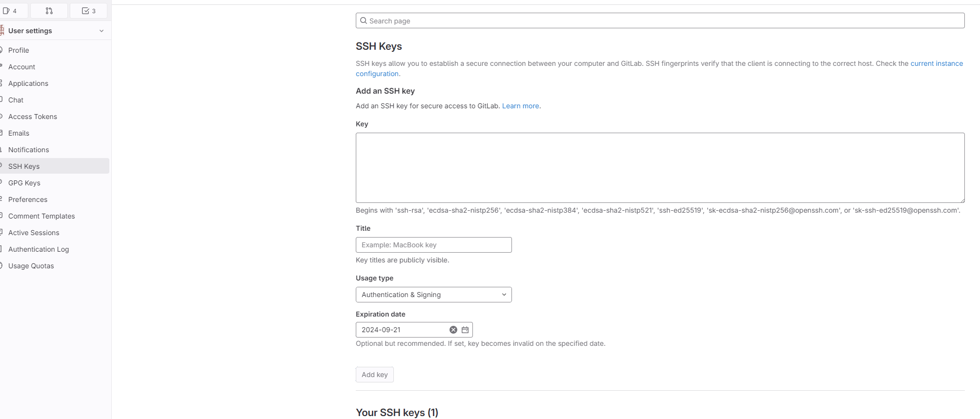980x419 pixels.
Task: Open the current instance configuration link
Action: pos(936,63)
